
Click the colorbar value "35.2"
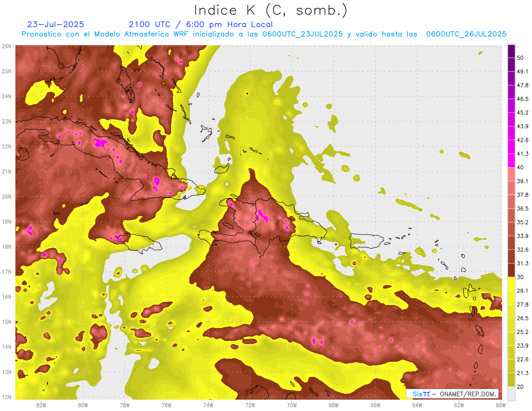point(523,222)
